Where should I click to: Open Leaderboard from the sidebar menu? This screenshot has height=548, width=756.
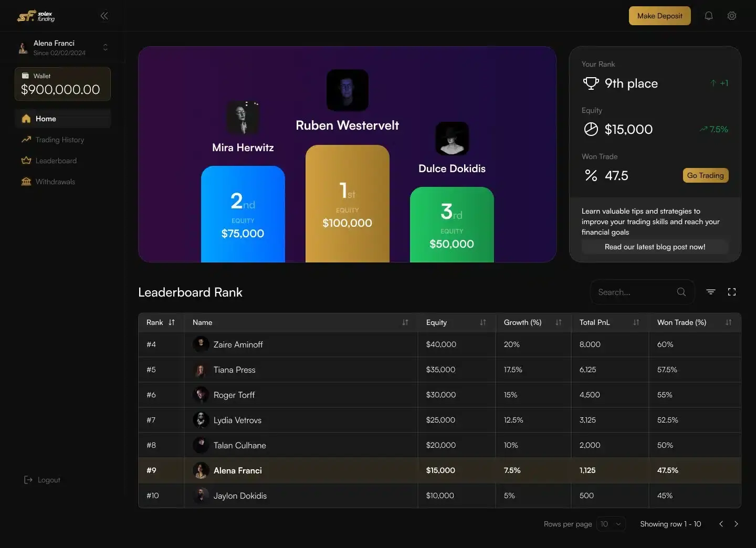click(55, 161)
